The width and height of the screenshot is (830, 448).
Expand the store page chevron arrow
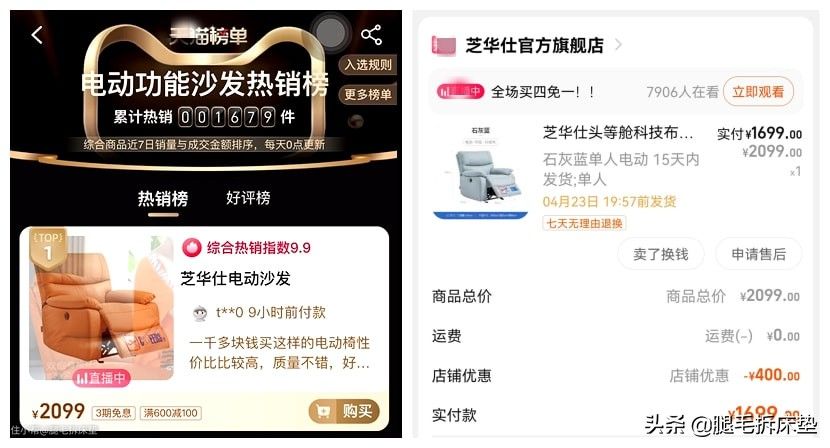[x=618, y=45]
